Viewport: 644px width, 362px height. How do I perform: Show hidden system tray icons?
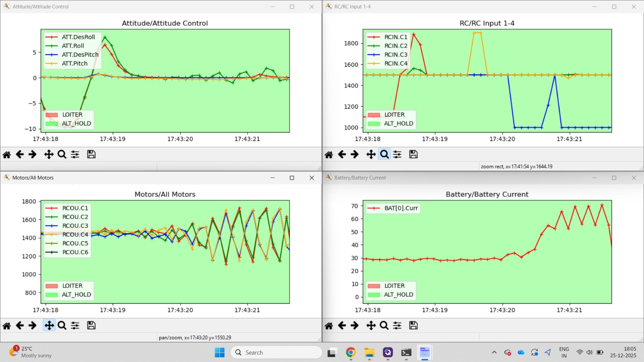tap(494, 353)
